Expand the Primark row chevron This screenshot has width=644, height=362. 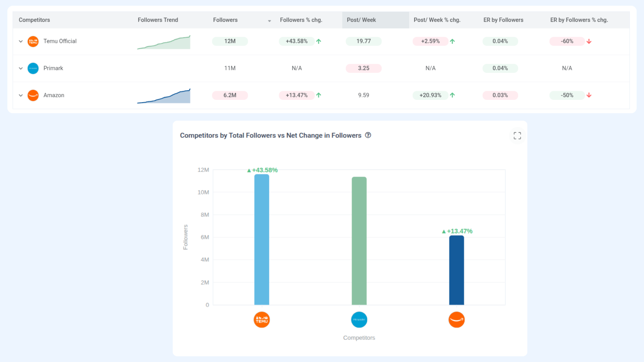(x=21, y=68)
